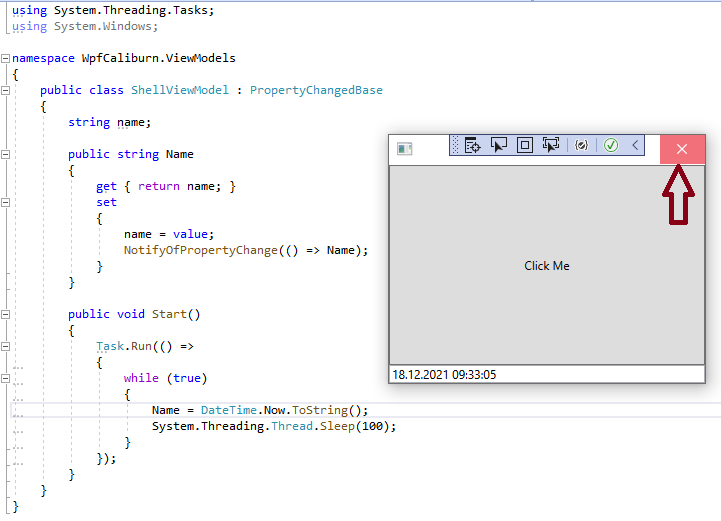Click Start method name
721x521 pixels.
(x=169, y=314)
